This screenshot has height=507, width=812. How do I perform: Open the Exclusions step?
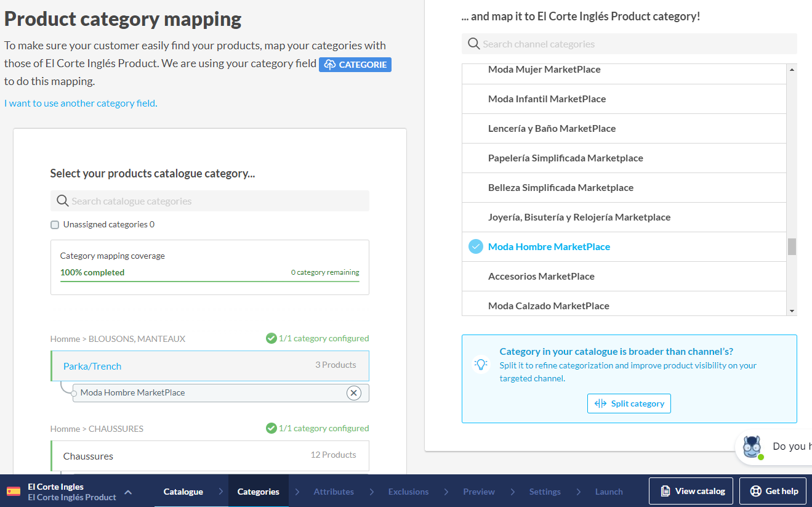408,492
